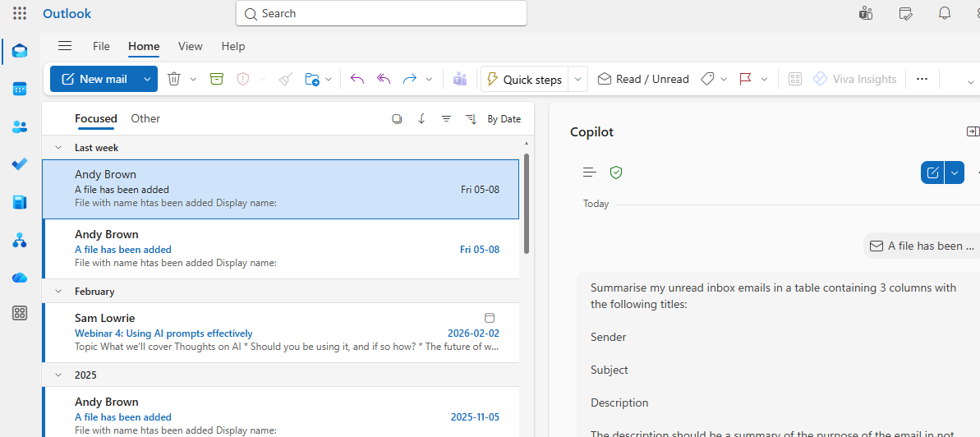This screenshot has width=980, height=437.
Task: Open Categorize dropdown arrow
Action: click(724, 80)
